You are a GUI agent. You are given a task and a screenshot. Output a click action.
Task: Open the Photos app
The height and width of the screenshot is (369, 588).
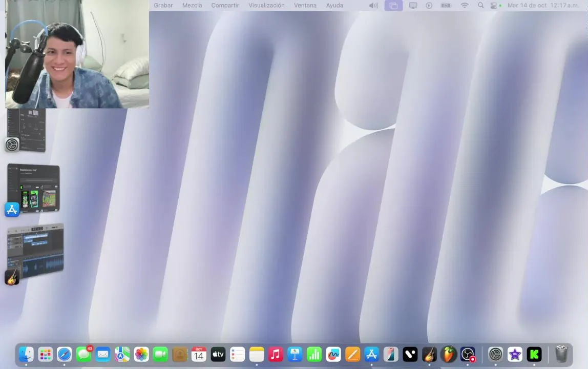tap(141, 354)
